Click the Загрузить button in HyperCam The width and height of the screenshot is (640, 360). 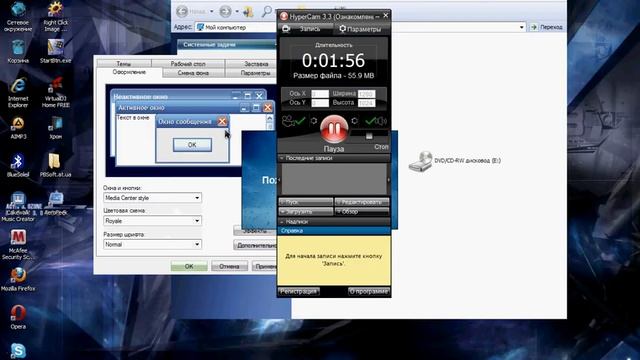click(306, 212)
